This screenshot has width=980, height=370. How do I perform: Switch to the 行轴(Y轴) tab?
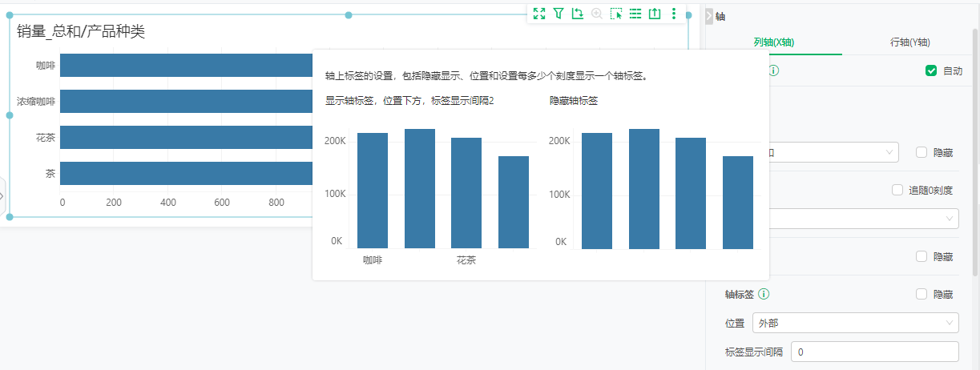909,42
